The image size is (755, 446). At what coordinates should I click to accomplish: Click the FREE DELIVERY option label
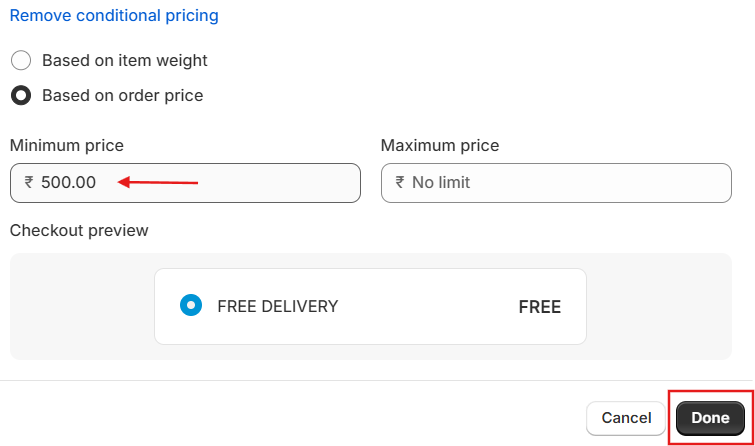(278, 306)
